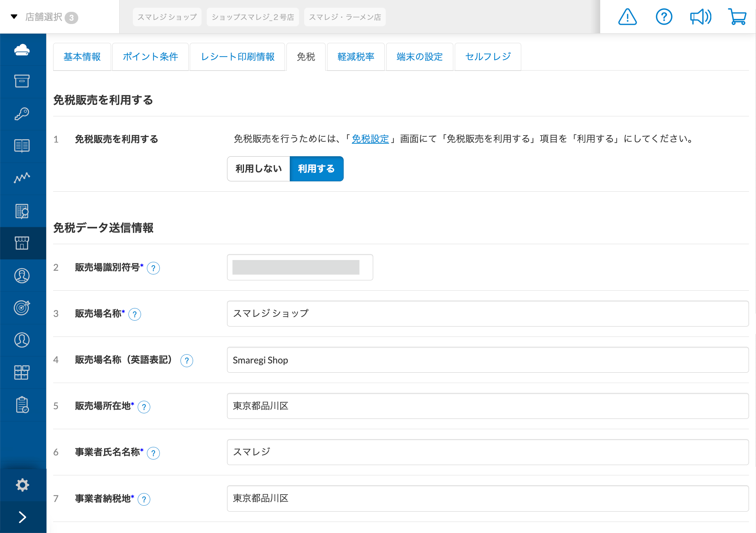Show help for 販売場名称（英語表記）
756x533 pixels.
[x=187, y=361]
